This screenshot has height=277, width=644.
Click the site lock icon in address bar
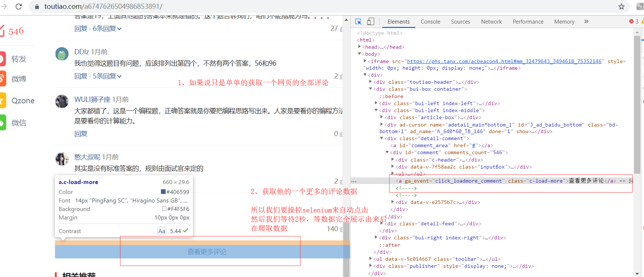point(37,6)
